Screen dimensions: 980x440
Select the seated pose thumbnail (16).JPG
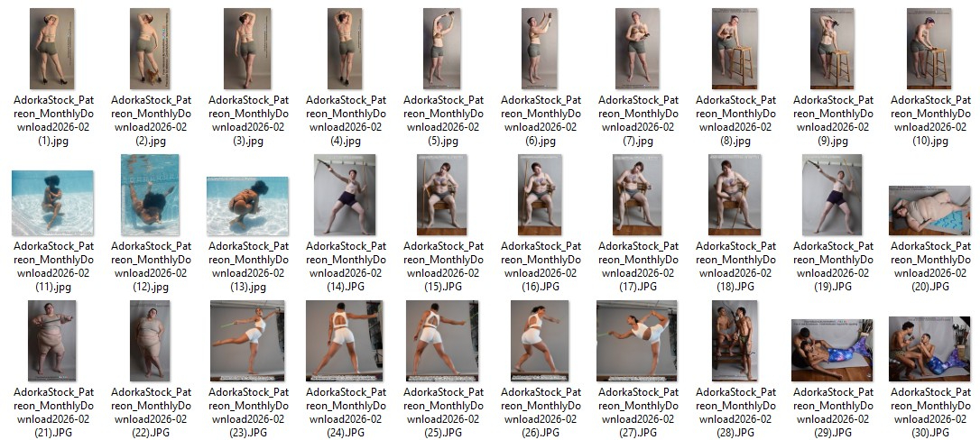540,195
